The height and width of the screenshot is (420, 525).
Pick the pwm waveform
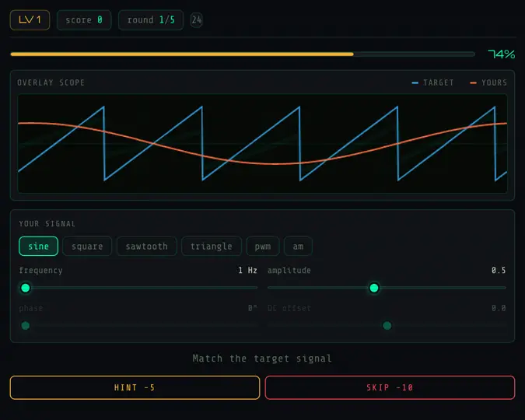pyautogui.click(x=263, y=247)
